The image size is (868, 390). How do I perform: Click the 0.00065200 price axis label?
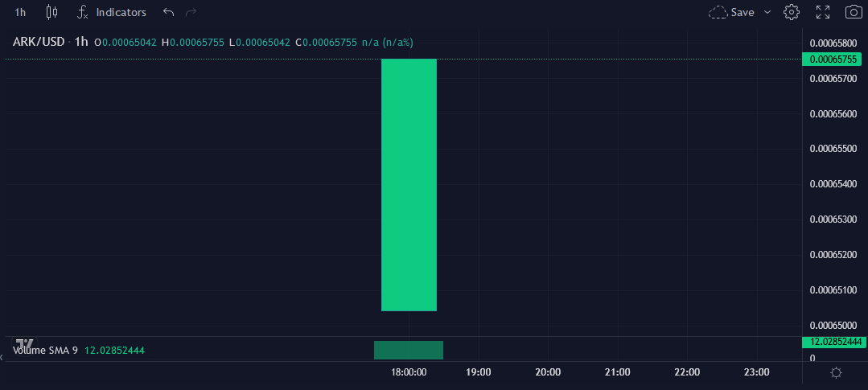[833, 255]
